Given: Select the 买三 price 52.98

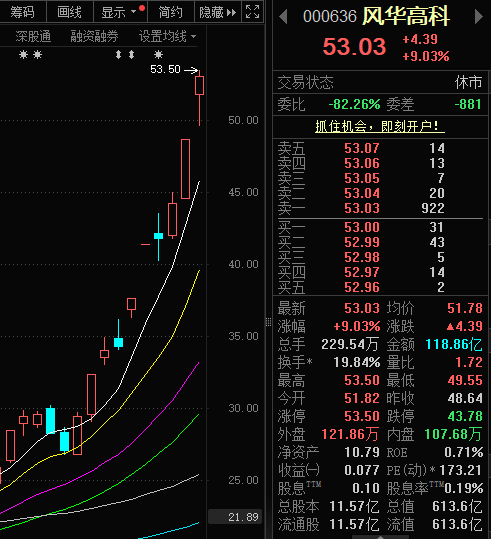Looking at the screenshot, I should (362, 257).
